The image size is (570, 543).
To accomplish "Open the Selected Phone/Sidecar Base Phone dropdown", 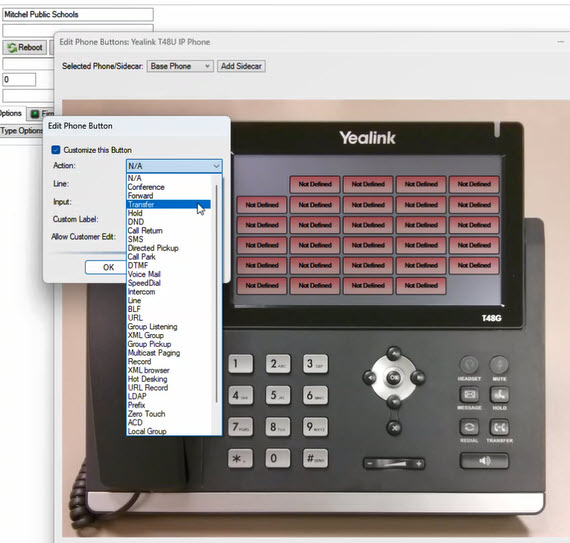I will (180, 66).
